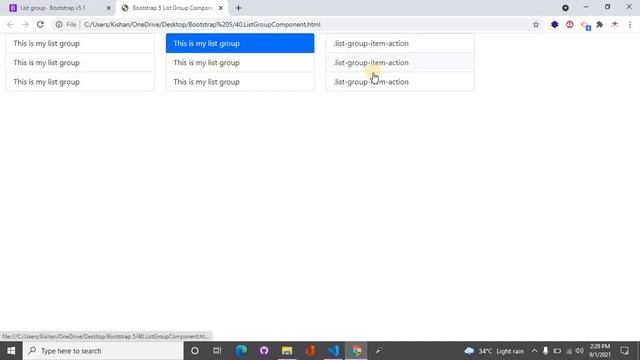Open File Explorer from taskbar
This screenshot has height=360, width=640.
287,351
